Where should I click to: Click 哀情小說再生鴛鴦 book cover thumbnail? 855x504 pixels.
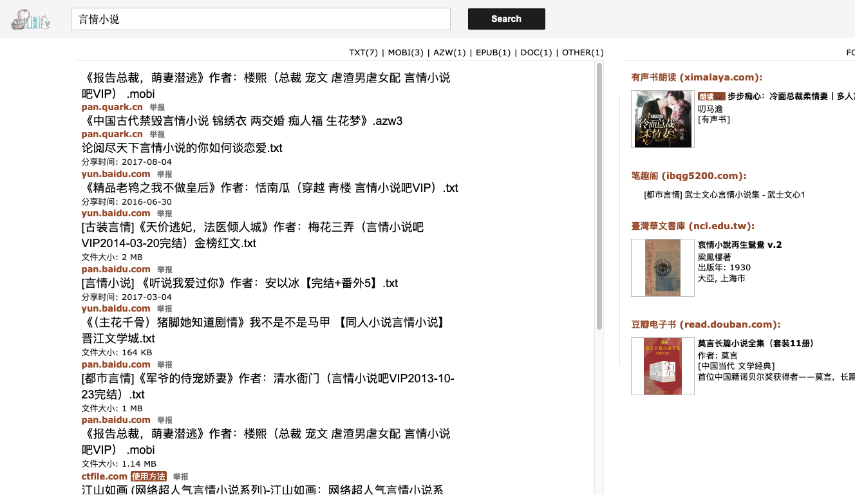click(662, 268)
